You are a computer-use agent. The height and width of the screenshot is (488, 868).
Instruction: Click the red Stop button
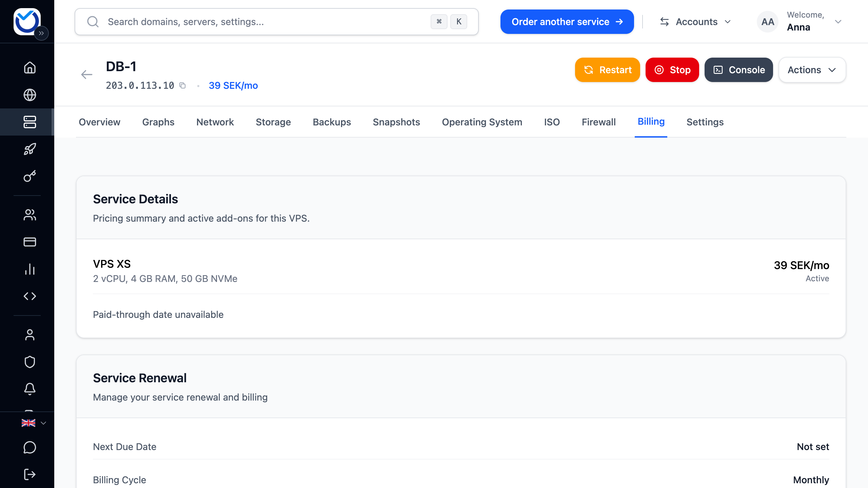672,70
